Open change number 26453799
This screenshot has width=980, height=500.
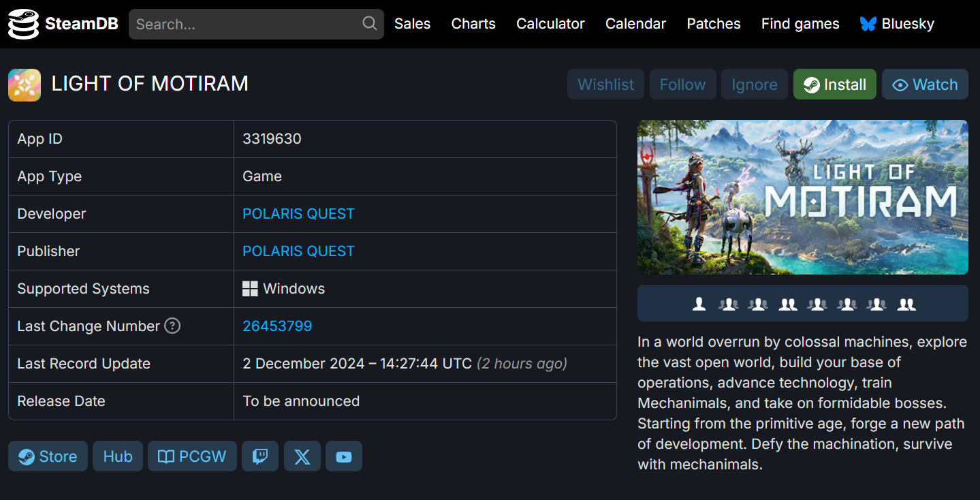[277, 326]
